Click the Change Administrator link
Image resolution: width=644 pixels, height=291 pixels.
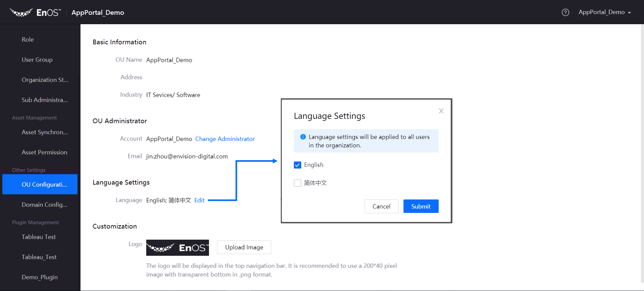[x=225, y=139]
